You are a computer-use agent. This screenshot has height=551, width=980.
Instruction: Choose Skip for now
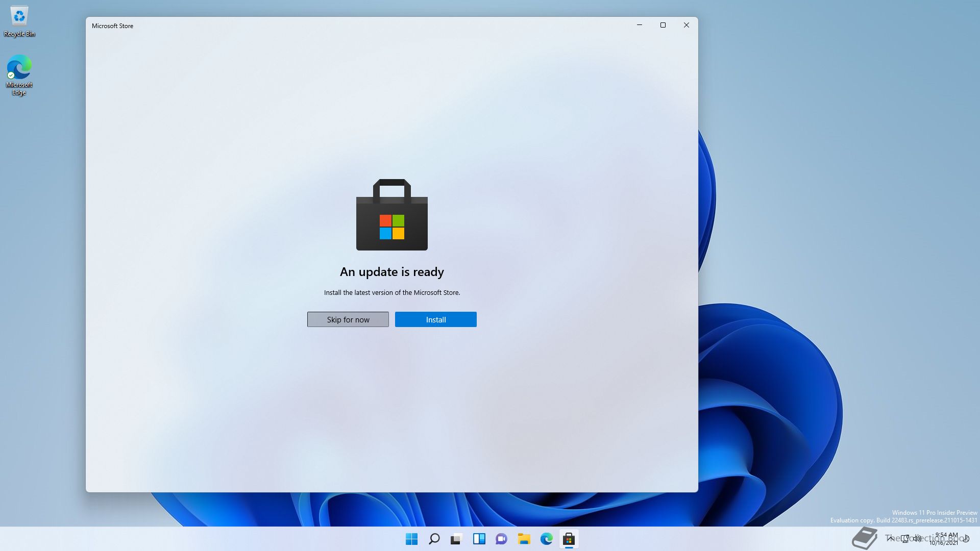(348, 319)
